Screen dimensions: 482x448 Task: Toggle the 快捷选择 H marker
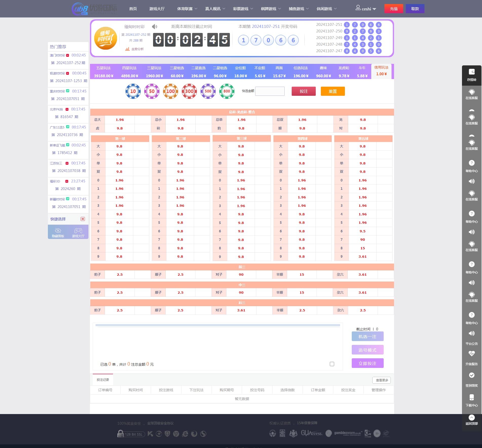pos(83,219)
